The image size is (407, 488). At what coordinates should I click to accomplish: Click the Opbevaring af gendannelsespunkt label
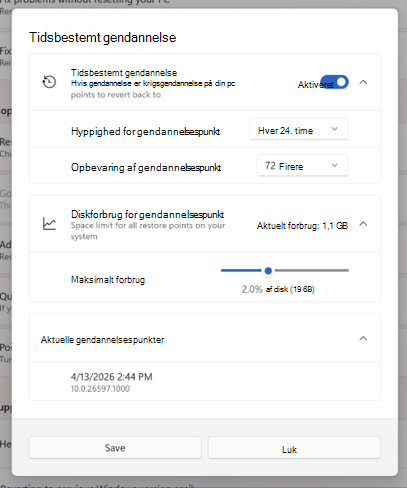[146, 167]
